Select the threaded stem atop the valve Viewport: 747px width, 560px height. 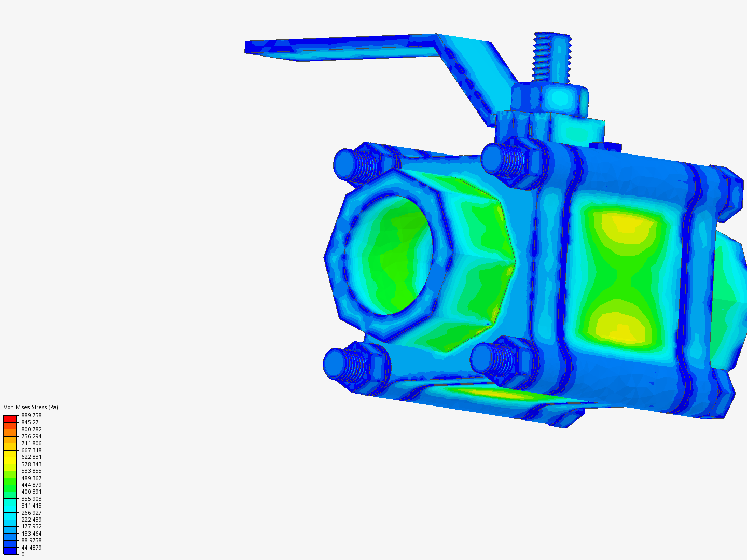(552, 57)
